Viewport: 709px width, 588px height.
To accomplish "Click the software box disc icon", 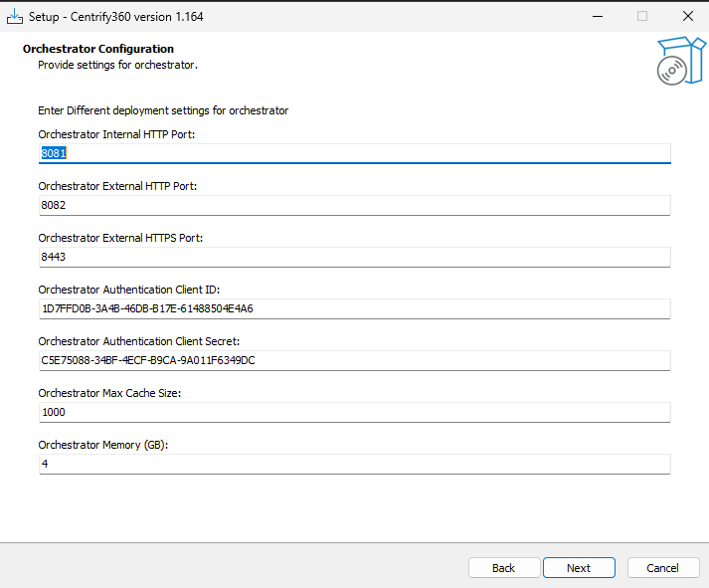I will click(681, 61).
